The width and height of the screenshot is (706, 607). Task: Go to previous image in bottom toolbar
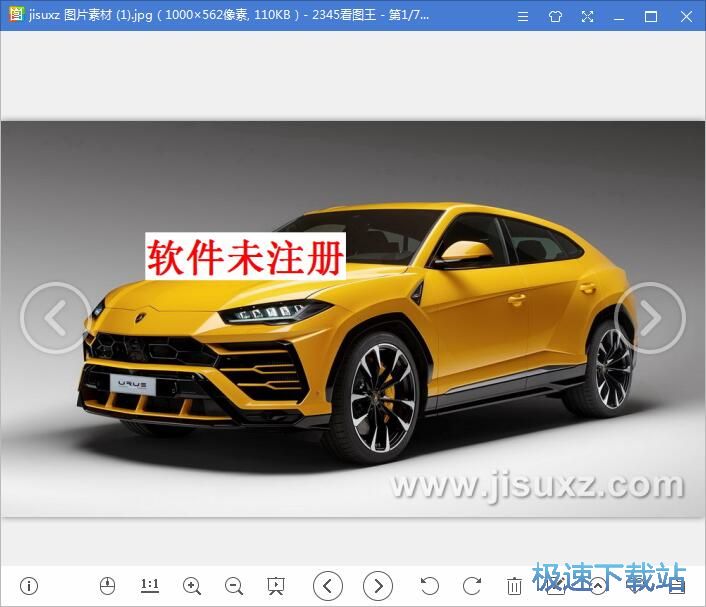pyautogui.click(x=328, y=586)
